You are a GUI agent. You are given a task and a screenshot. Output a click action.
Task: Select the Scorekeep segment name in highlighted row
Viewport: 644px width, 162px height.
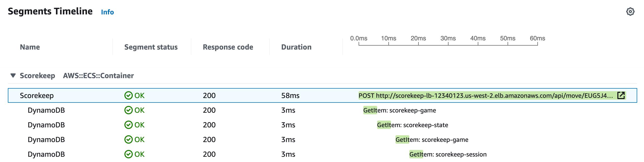pyautogui.click(x=37, y=95)
